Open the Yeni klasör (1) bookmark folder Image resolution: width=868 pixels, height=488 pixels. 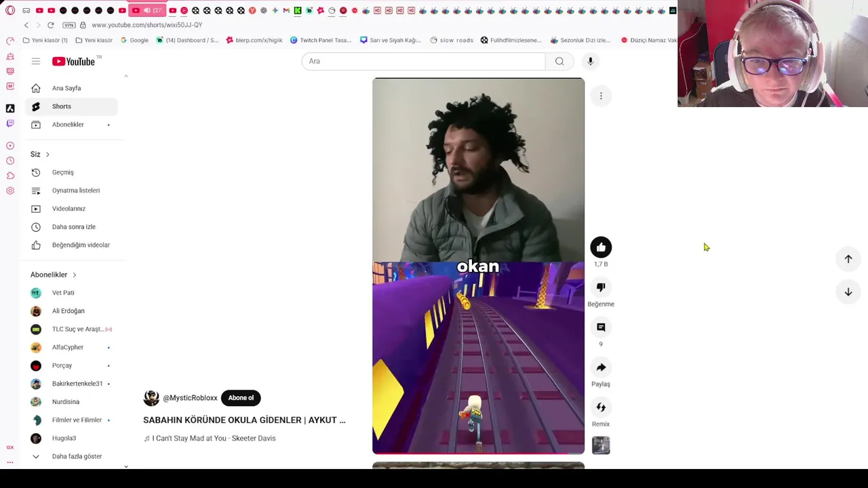tap(45, 40)
